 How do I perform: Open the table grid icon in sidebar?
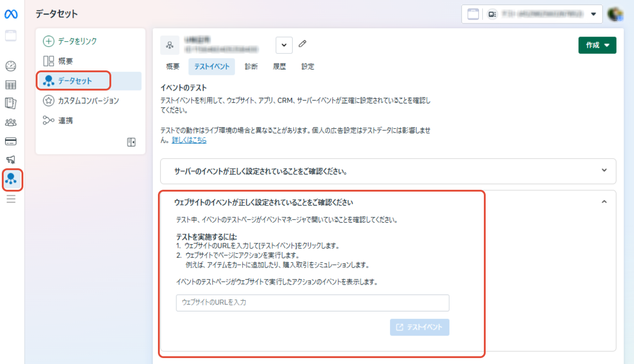click(11, 85)
